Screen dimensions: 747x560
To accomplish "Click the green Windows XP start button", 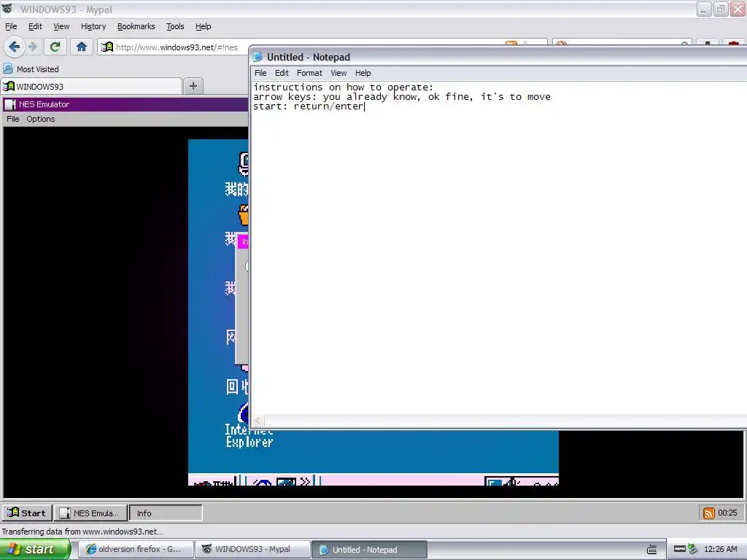I will point(34,549).
